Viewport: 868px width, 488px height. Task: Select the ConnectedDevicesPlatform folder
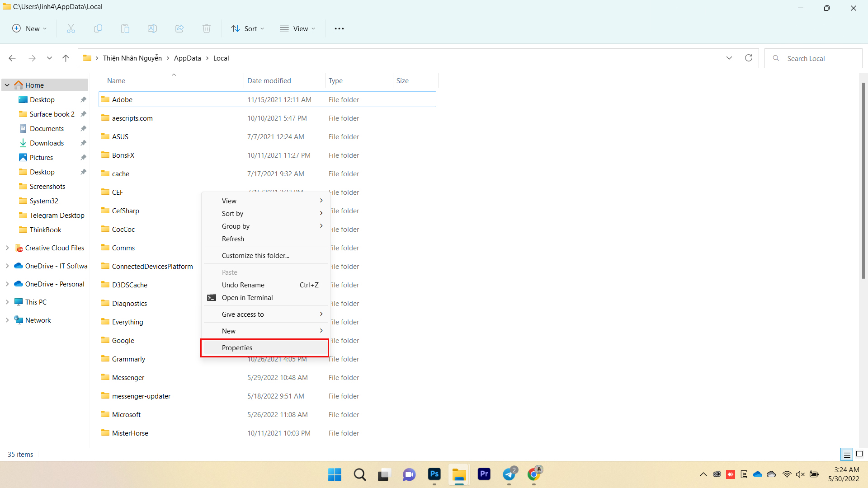152,266
